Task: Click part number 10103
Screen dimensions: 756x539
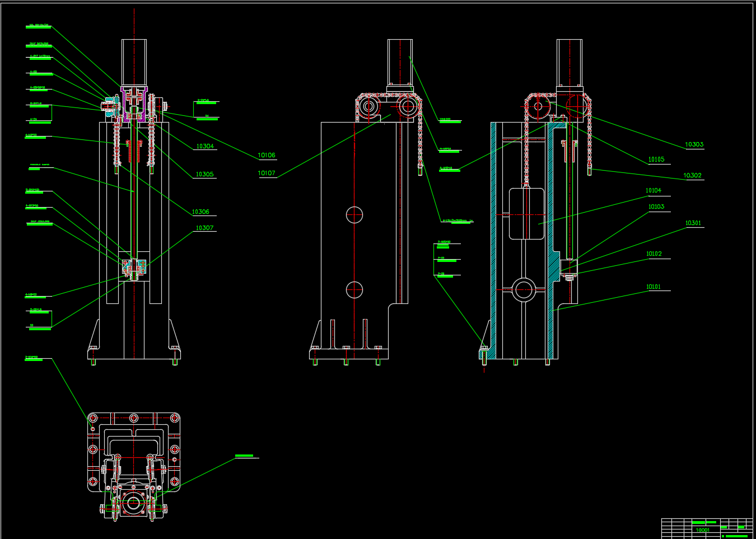Action: [656, 207]
